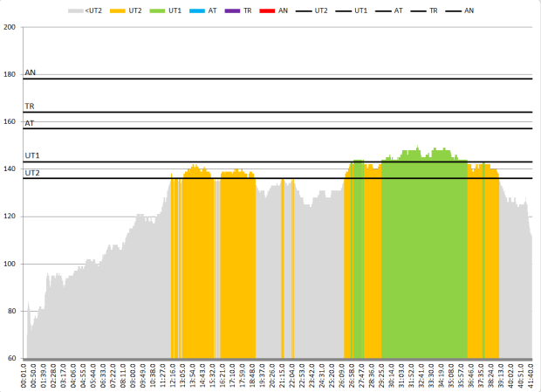The width and height of the screenshot is (541, 392).
Task: Click the blue AT legend entry
Action: pos(204,10)
